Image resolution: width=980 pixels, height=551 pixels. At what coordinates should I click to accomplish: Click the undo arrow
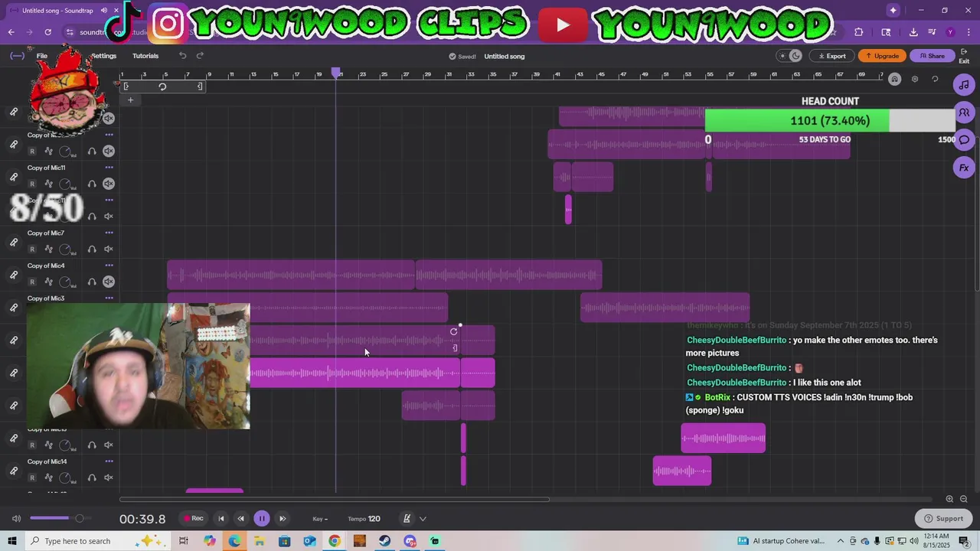click(182, 56)
